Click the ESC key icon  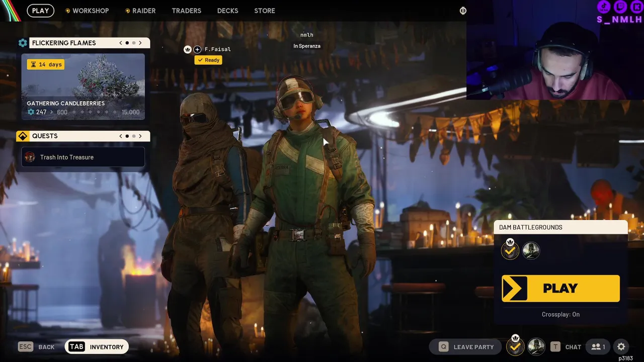pos(26,346)
